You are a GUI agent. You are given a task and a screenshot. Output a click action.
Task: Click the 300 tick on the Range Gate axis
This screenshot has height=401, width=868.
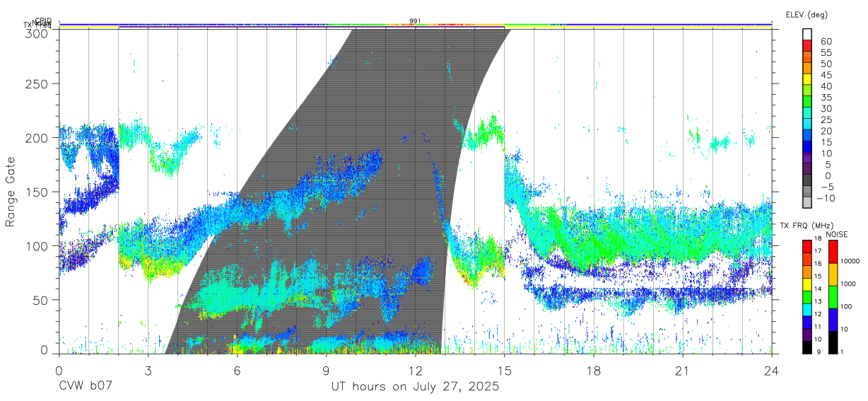37,33
